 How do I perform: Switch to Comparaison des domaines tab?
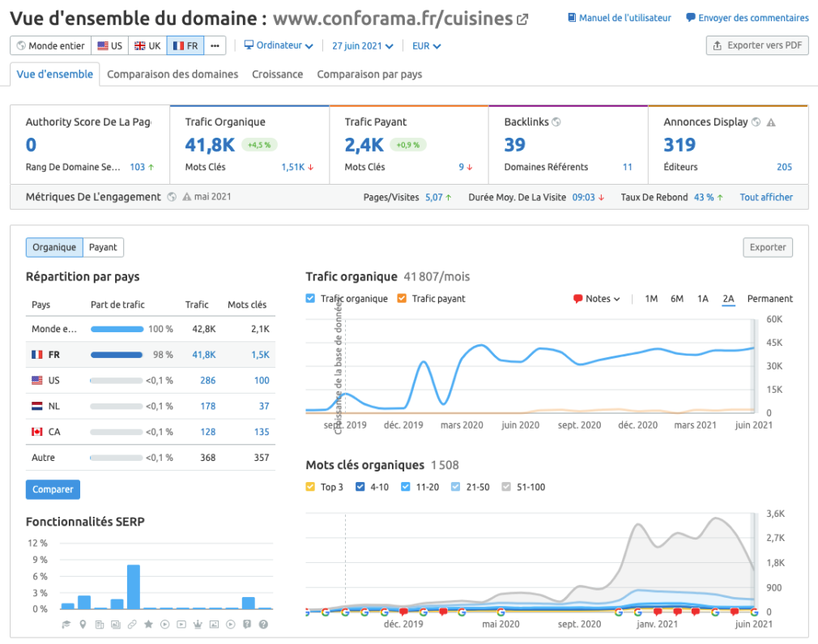click(173, 74)
